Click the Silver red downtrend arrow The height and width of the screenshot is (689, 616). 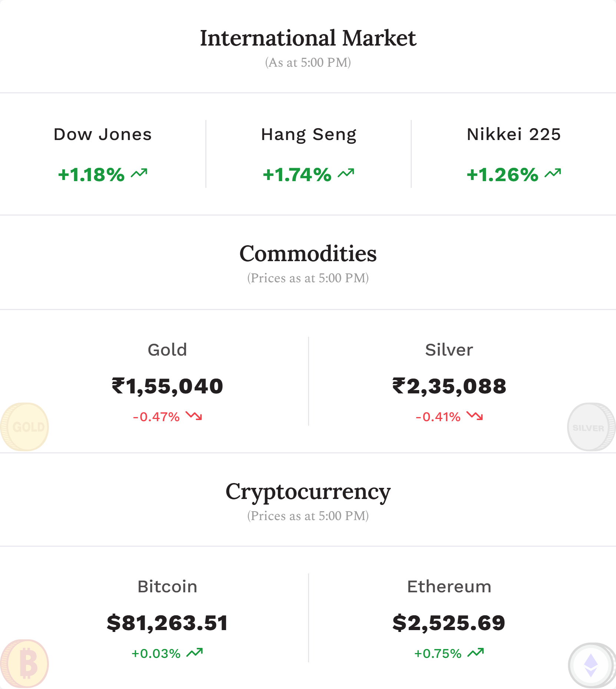pyautogui.click(x=475, y=416)
